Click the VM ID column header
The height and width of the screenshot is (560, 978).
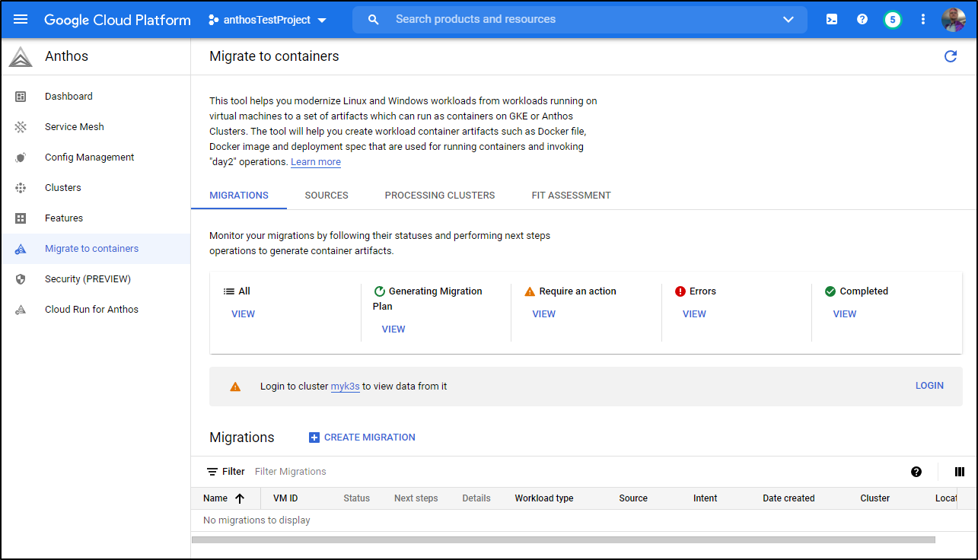point(285,498)
